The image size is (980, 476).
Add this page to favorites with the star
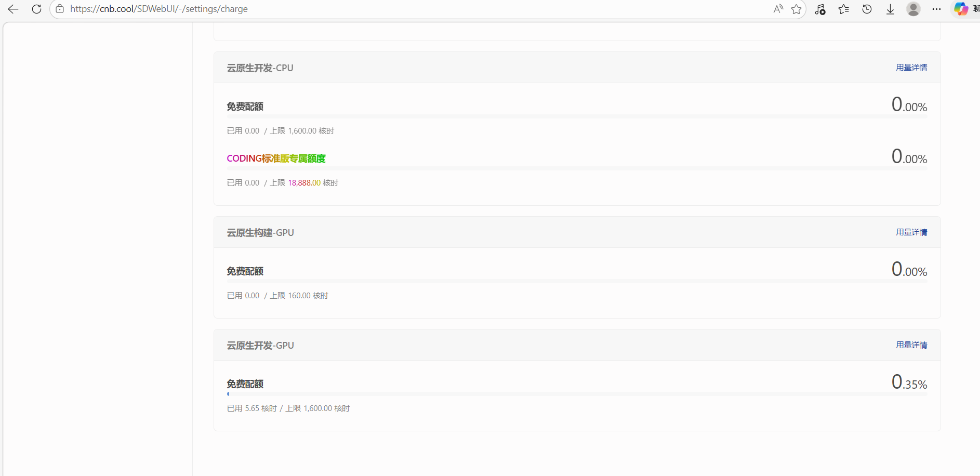coord(796,9)
